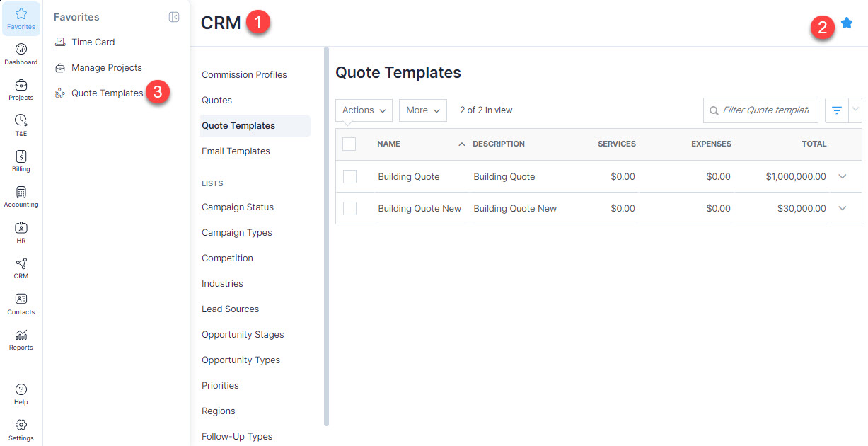The width and height of the screenshot is (868, 446).
Task: Open Opportunity Stages list
Action: (x=243, y=335)
